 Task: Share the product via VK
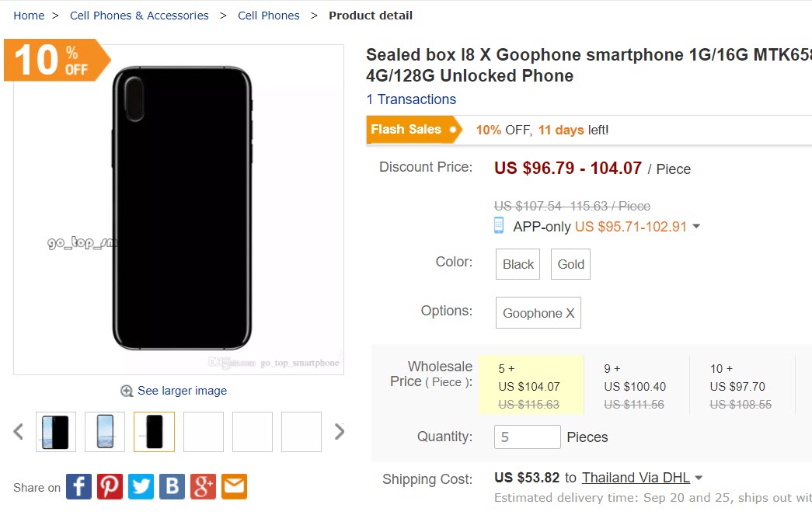coord(172,486)
